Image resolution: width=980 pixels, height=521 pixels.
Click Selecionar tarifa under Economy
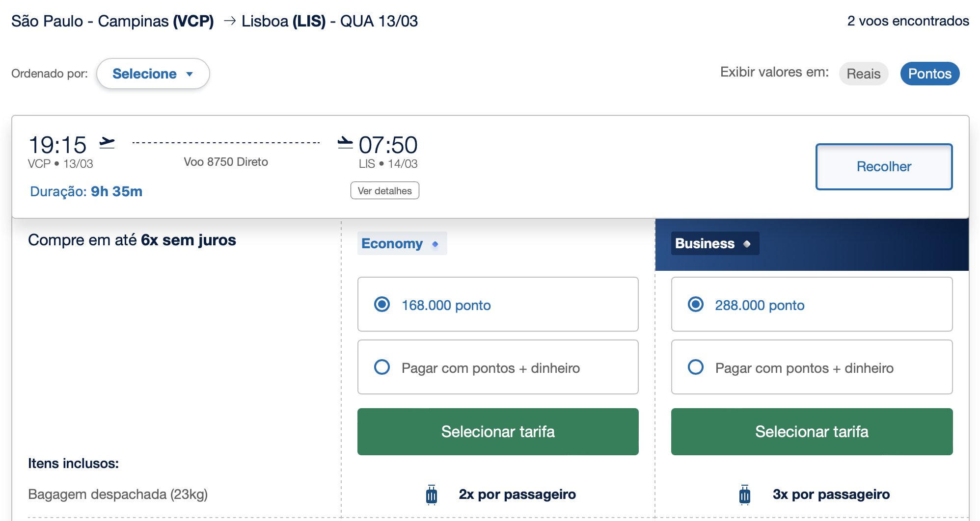coord(498,432)
